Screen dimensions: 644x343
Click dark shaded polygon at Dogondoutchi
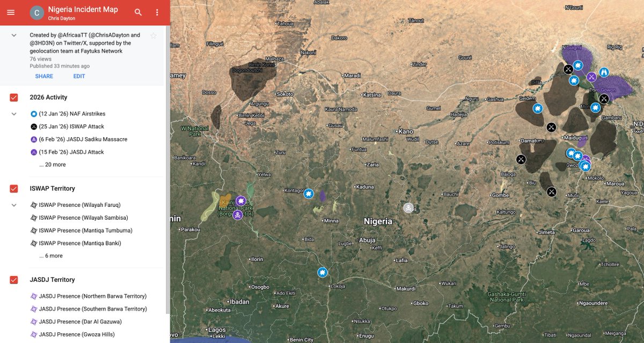point(252,79)
